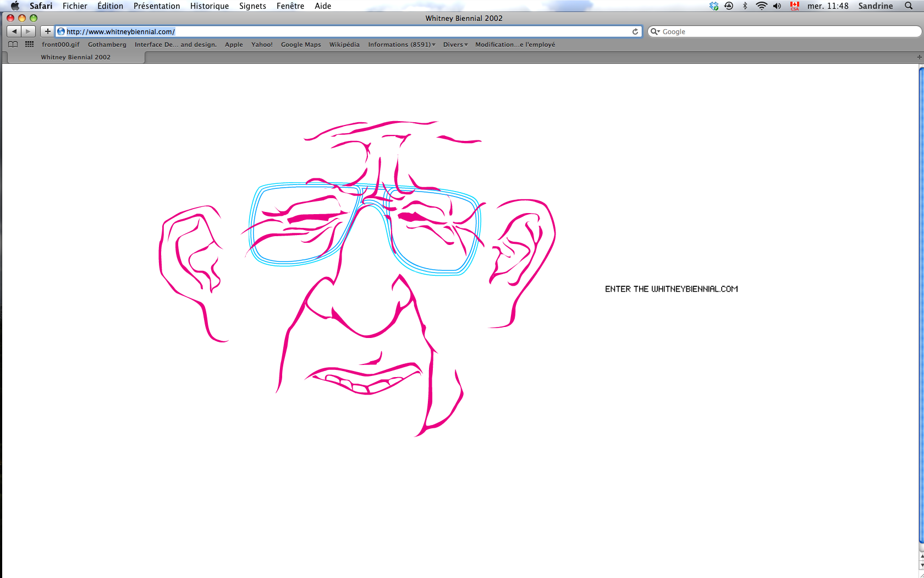Open the Édition menu

click(110, 6)
